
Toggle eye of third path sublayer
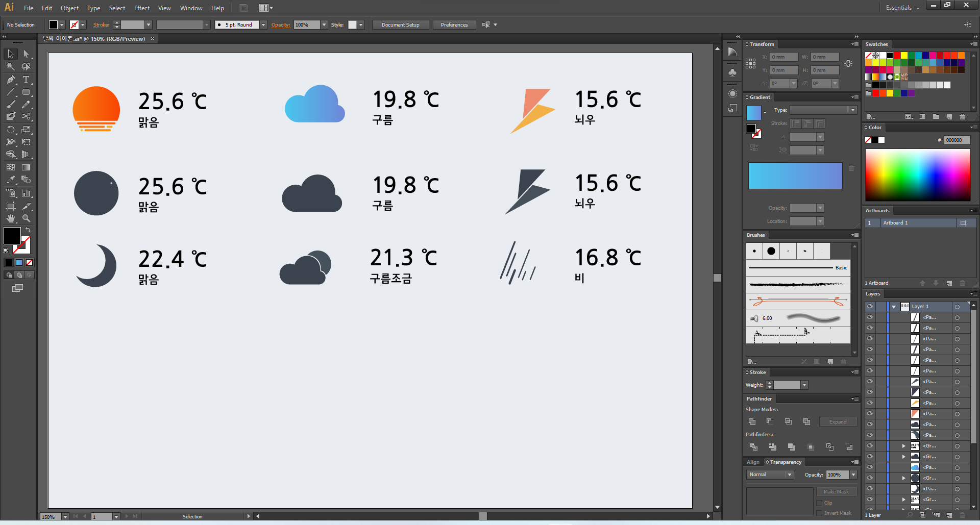(870, 339)
